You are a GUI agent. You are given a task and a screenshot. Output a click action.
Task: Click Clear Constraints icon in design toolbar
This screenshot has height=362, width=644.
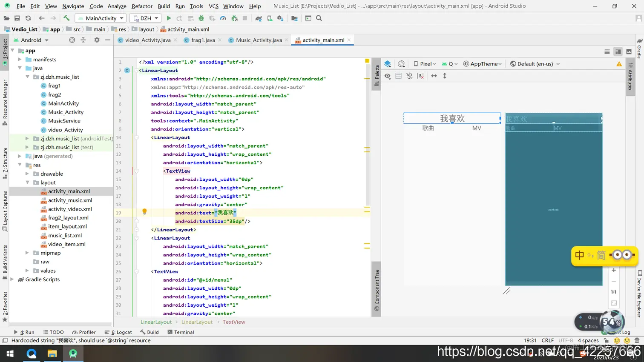(x=420, y=76)
